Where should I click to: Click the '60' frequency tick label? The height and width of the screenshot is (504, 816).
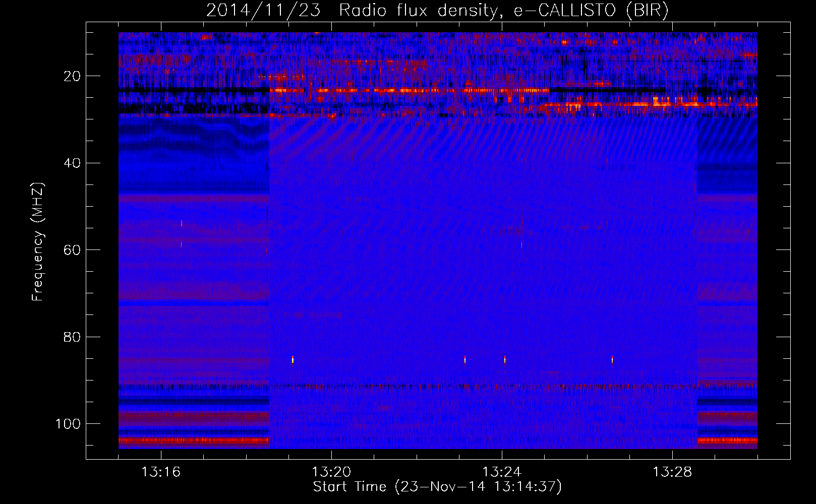coord(73,250)
